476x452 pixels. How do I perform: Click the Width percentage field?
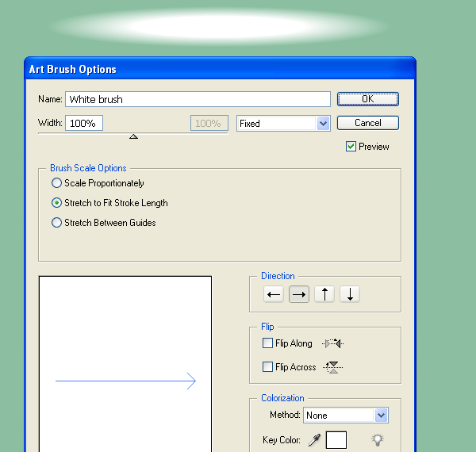click(84, 123)
